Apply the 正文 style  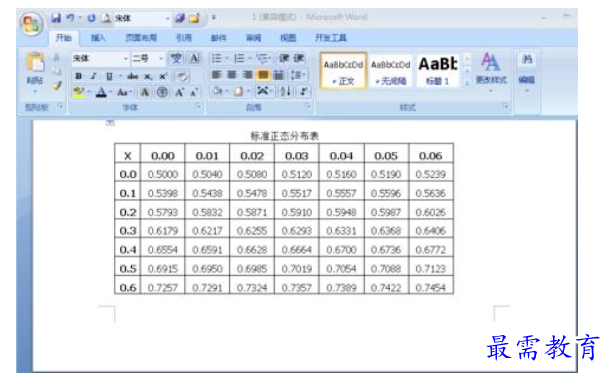point(343,71)
